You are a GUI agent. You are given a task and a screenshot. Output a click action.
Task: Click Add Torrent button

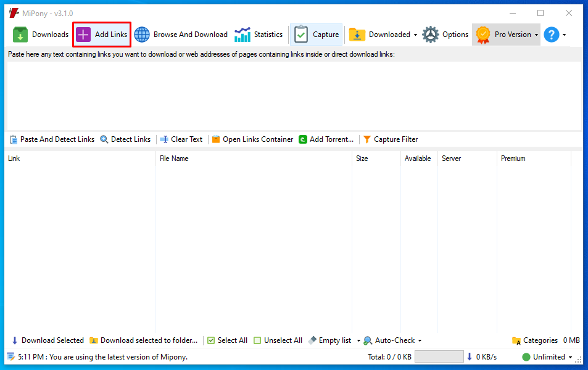326,139
